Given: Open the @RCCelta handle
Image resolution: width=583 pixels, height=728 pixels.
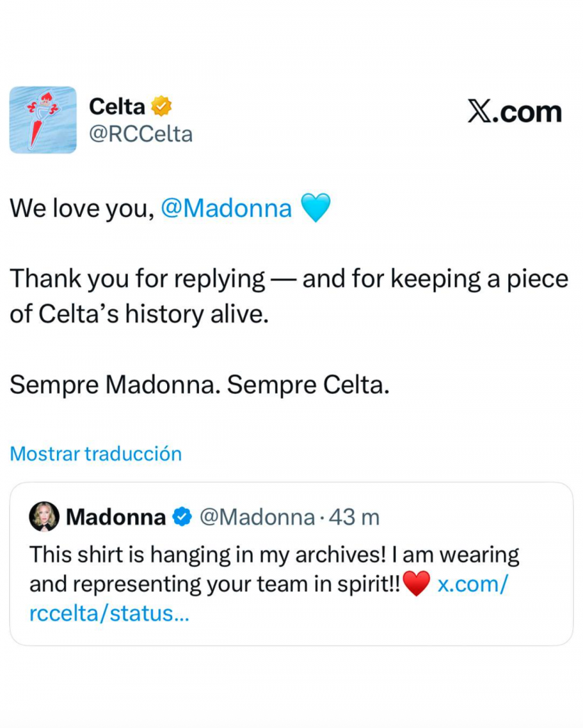Looking at the screenshot, I should click(x=140, y=134).
